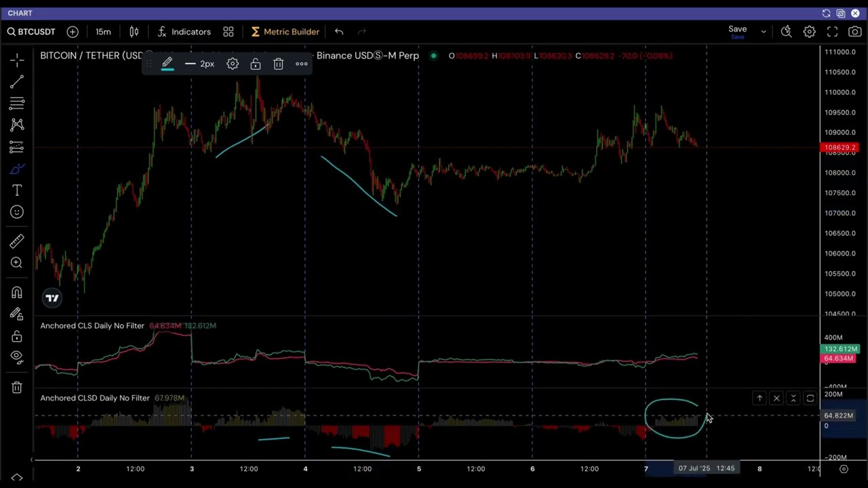Collapse the CLSD indicator pane

(793, 399)
